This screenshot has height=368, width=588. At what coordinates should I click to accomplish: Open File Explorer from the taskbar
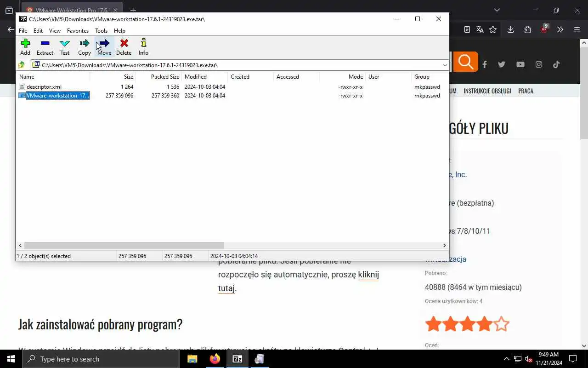[x=192, y=359]
